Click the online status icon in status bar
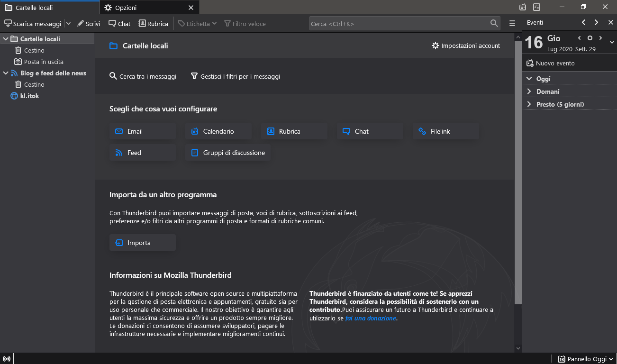The height and width of the screenshot is (364, 617). pyautogui.click(x=7, y=359)
